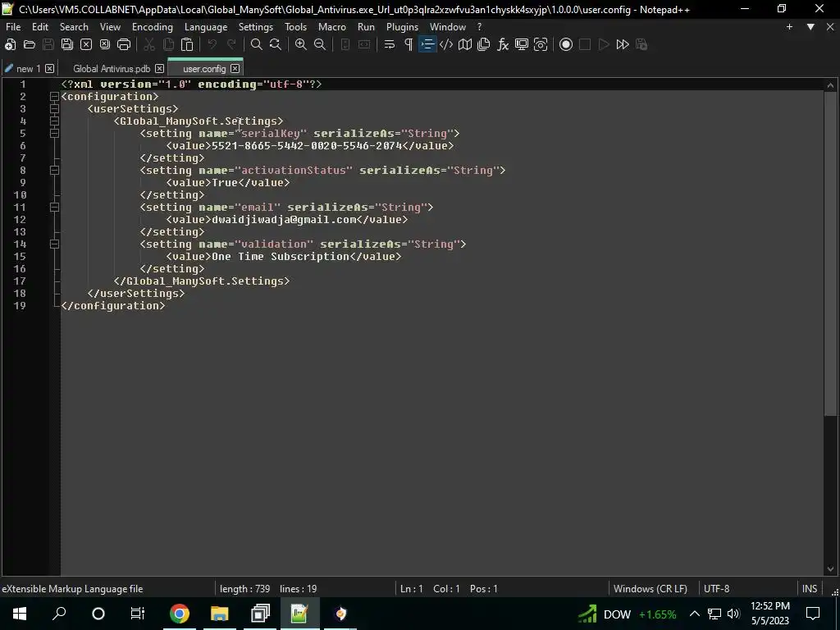Close the new 1 tab
The height and width of the screenshot is (630, 840).
coord(49,69)
